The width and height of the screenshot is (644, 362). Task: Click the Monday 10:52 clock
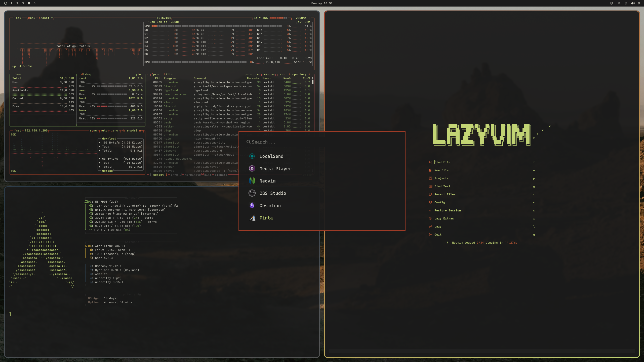point(322,3)
